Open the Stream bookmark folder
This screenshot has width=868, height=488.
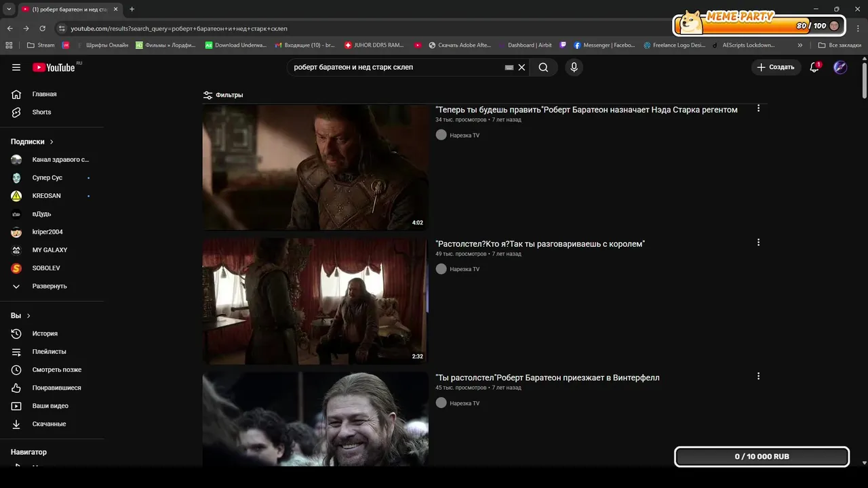[x=41, y=45]
